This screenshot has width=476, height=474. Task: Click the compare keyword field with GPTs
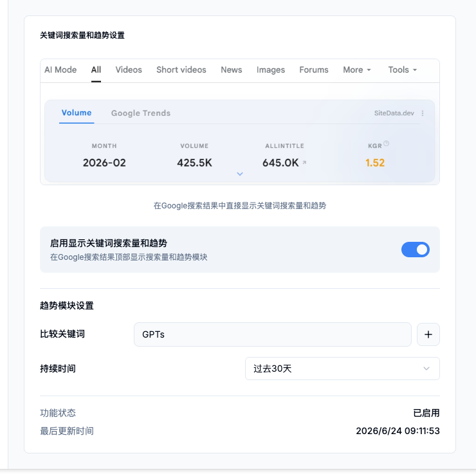point(273,334)
